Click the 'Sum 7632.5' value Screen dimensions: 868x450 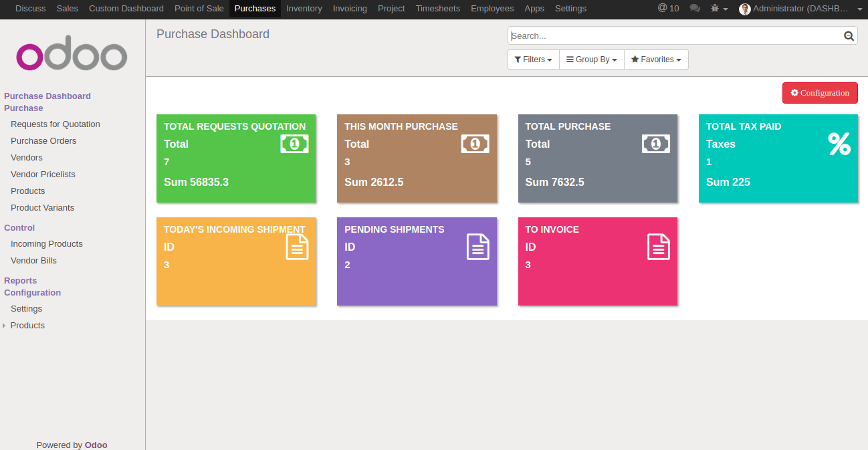tap(555, 183)
